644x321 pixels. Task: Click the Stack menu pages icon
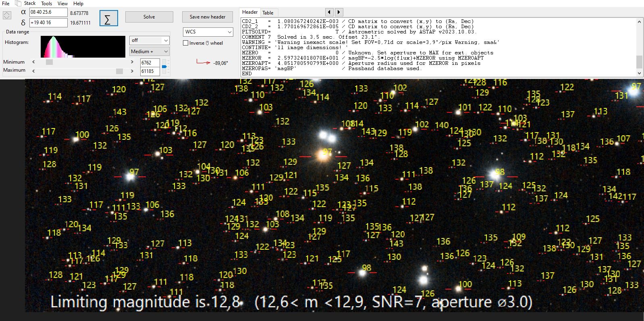point(18,3)
